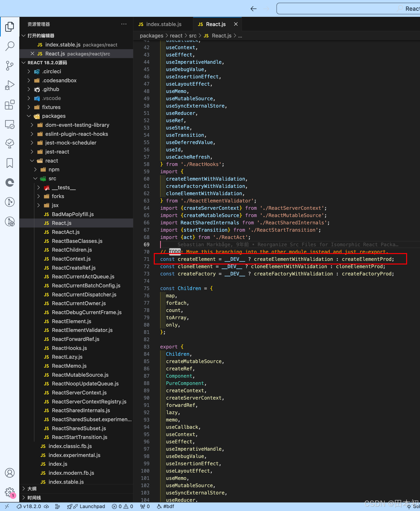420x511 pixels.
Task: Expand the Outline (大纲) section
Action: click(x=76, y=489)
